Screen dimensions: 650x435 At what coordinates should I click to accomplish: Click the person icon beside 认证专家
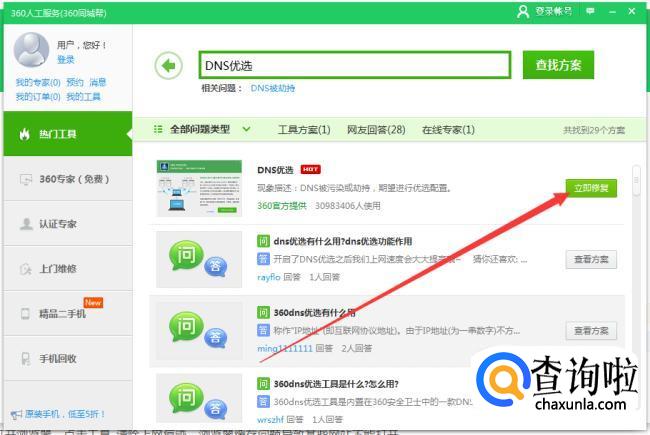pyautogui.click(x=26, y=224)
